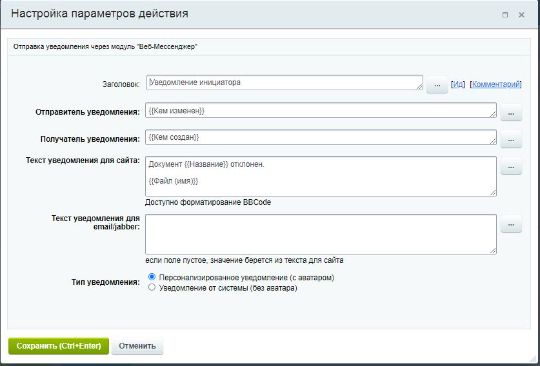Click the [Ид] link
The height and width of the screenshot is (366, 540).
(458, 84)
